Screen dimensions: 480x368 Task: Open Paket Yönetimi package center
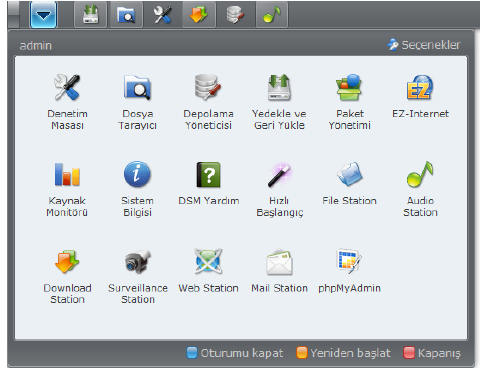click(349, 87)
